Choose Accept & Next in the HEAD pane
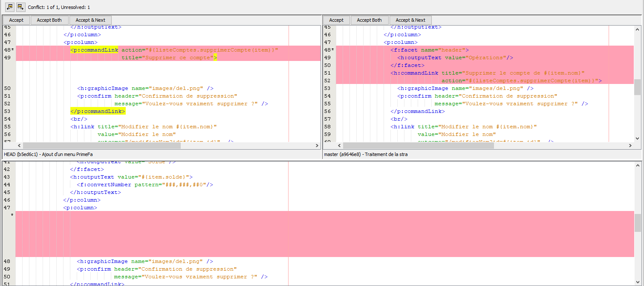The height and width of the screenshot is (286, 644). [90, 20]
